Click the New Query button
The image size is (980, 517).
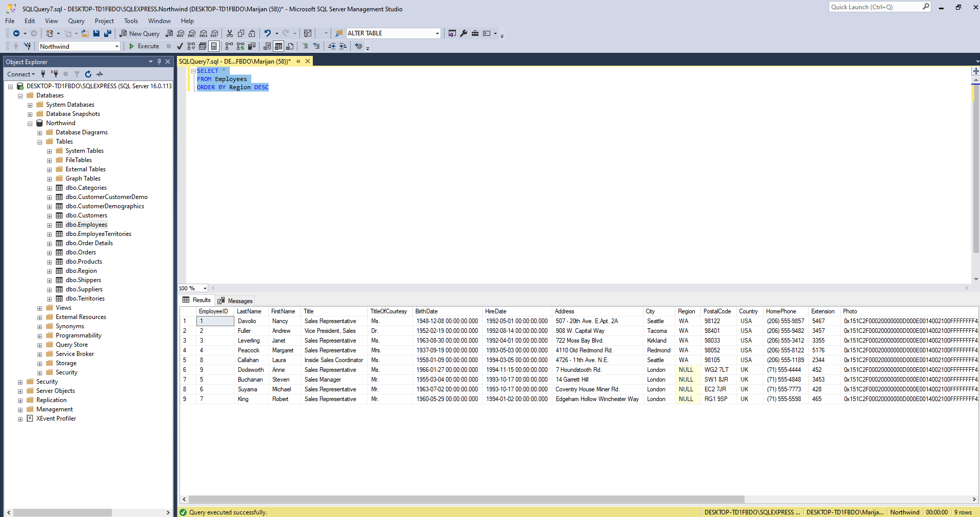pyautogui.click(x=139, y=33)
